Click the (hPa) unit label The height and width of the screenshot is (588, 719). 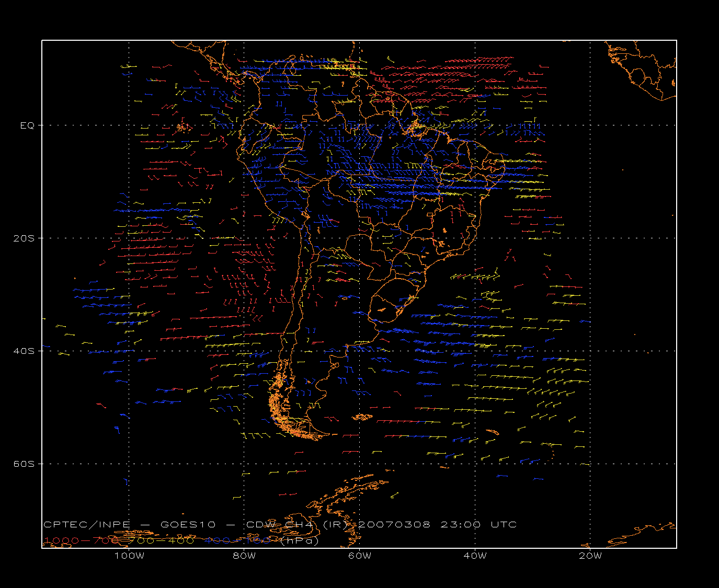[x=299, y=541]
